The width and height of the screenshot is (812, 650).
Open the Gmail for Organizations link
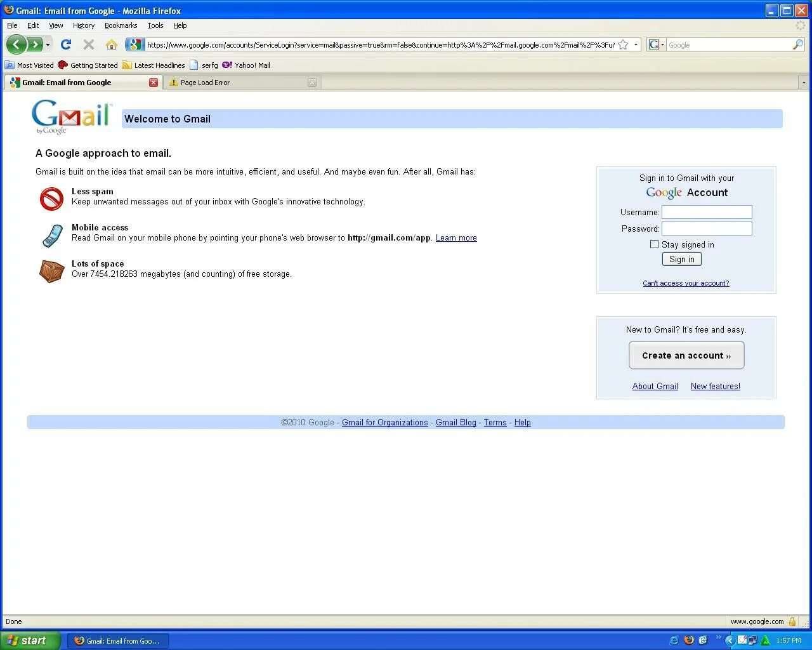(x=385, y=422)
